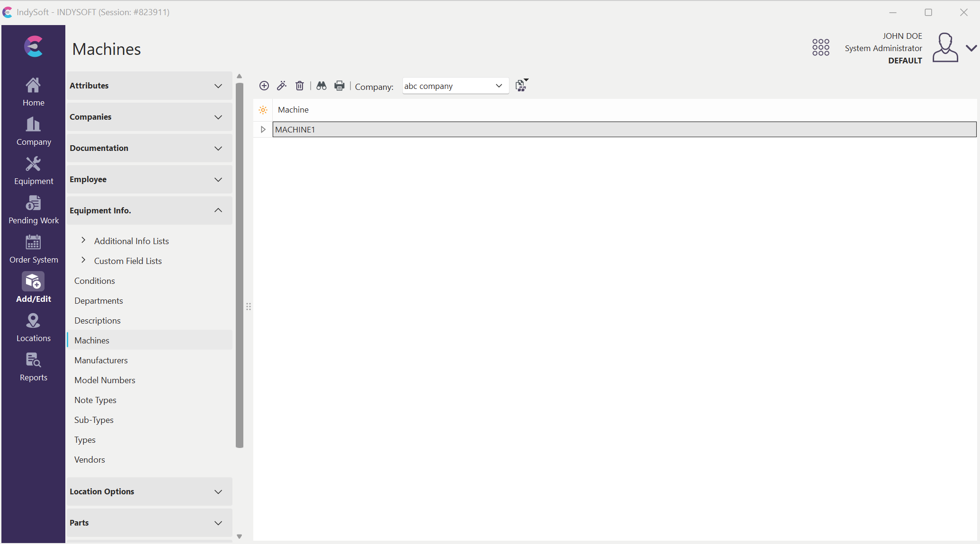The image size is (980, 544).
Task: Click the grid settings sun icon
Action: [x=263, y=110]
